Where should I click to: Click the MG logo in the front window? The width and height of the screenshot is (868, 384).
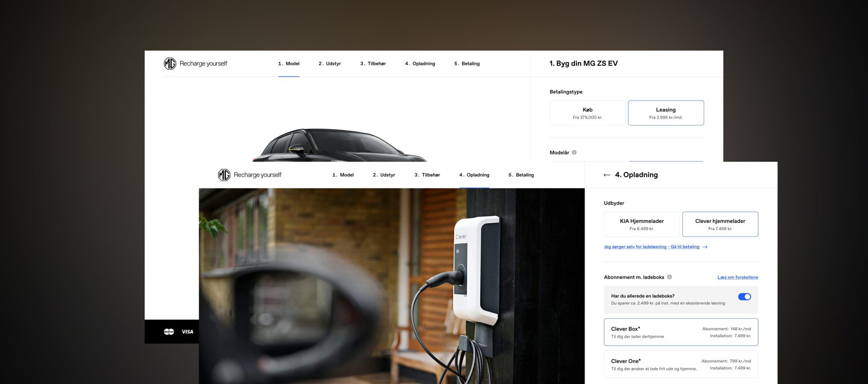224,175
